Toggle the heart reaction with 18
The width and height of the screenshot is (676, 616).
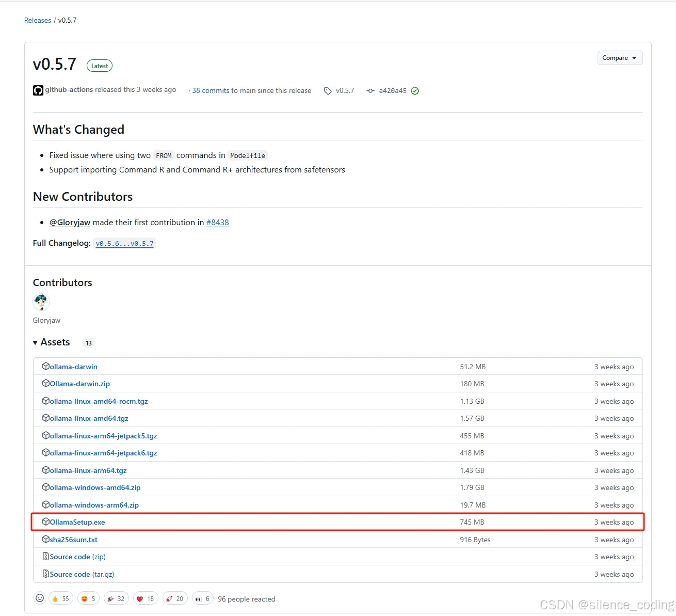click(x=146, y=598)
